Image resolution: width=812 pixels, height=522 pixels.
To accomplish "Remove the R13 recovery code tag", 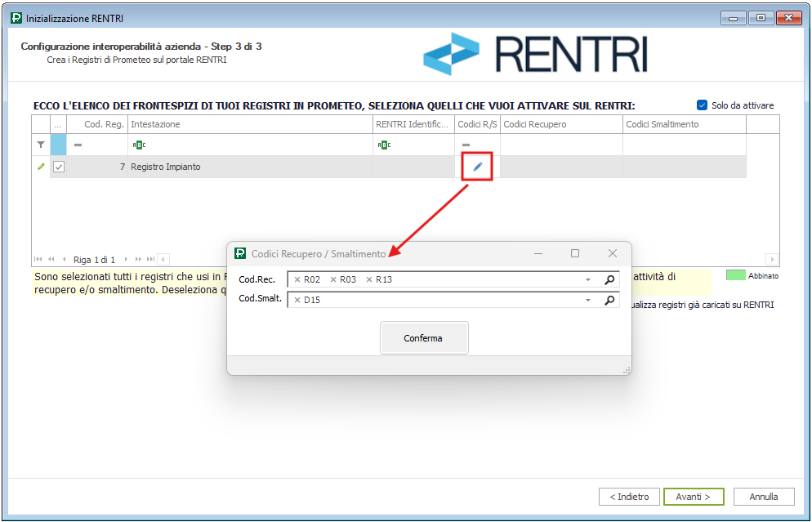I will coord(369,280).
